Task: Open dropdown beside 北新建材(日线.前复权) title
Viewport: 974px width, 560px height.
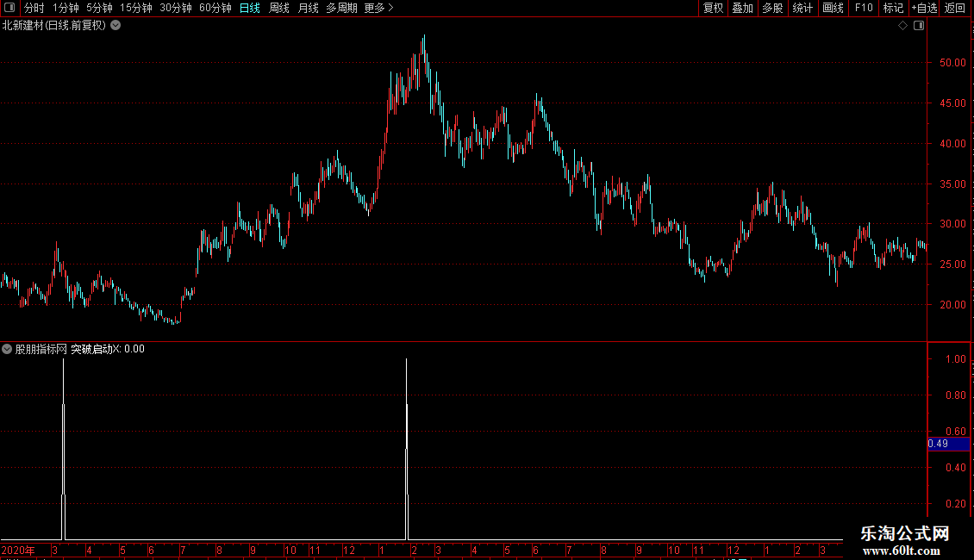Action: tap(116, 26)
